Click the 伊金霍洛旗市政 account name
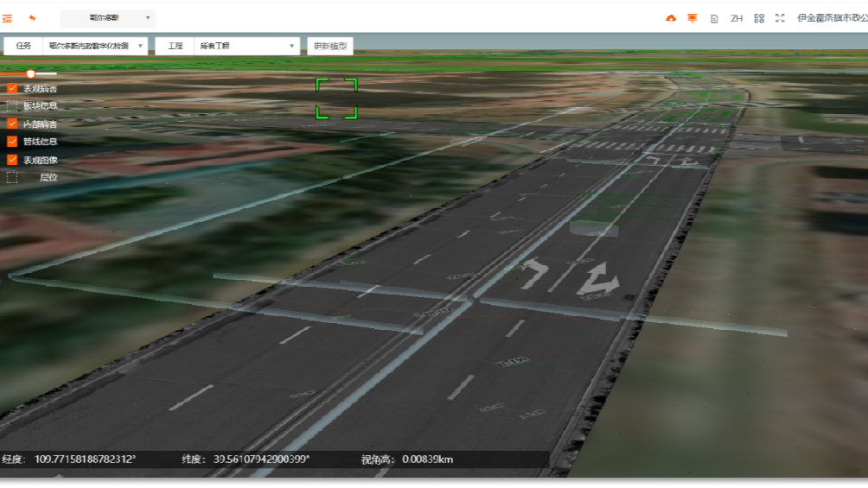The height and width of the screenshot is (488, 868). coord(832,18)
